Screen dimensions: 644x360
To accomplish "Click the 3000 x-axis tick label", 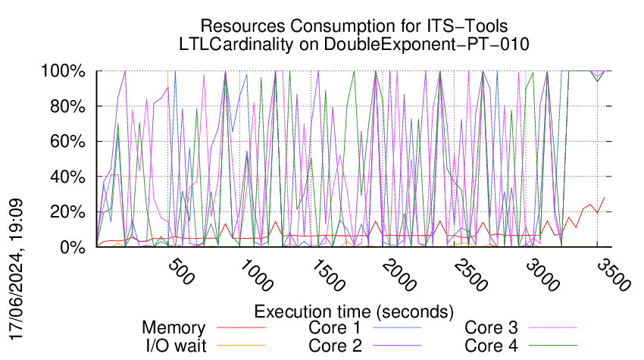I will (542, 275).
